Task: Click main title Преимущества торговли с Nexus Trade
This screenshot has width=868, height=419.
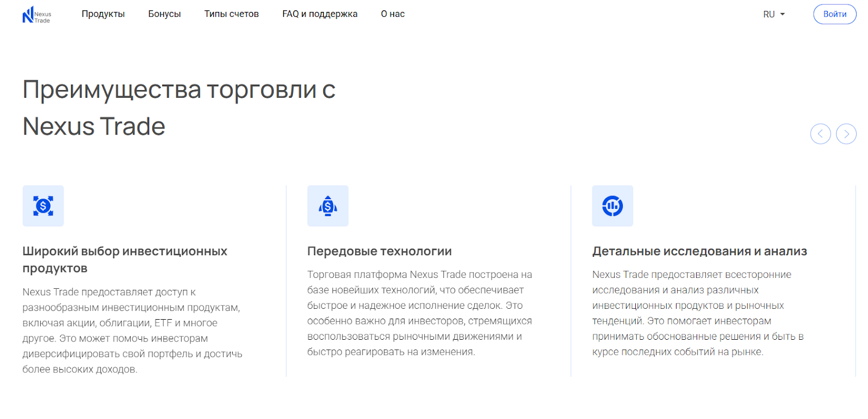Action: click(179, 108)
